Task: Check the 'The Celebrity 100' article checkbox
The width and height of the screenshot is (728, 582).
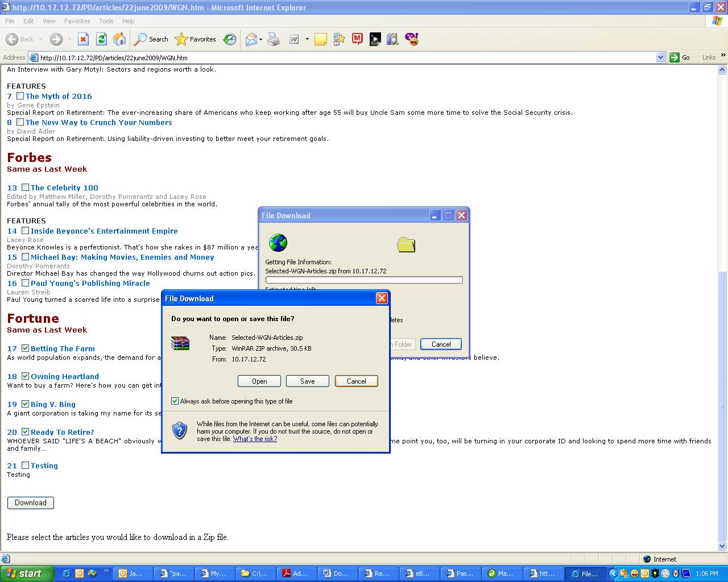Action: pyautogui.click(x=25, y=188)
